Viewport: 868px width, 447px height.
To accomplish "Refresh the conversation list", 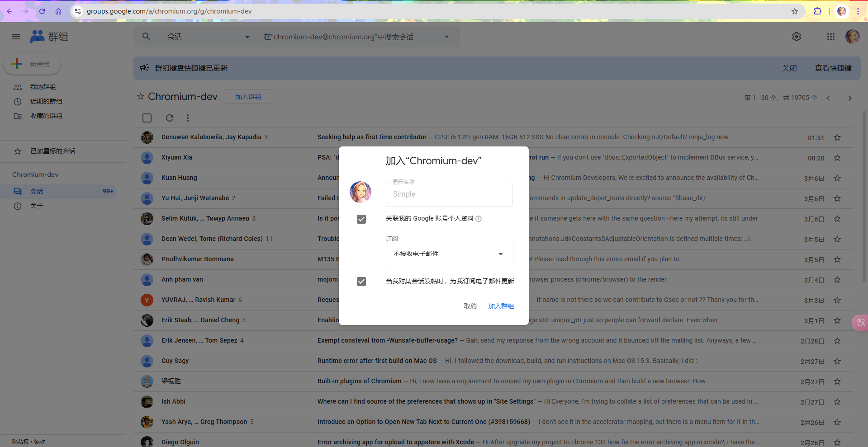I will [x=170, y=118].
